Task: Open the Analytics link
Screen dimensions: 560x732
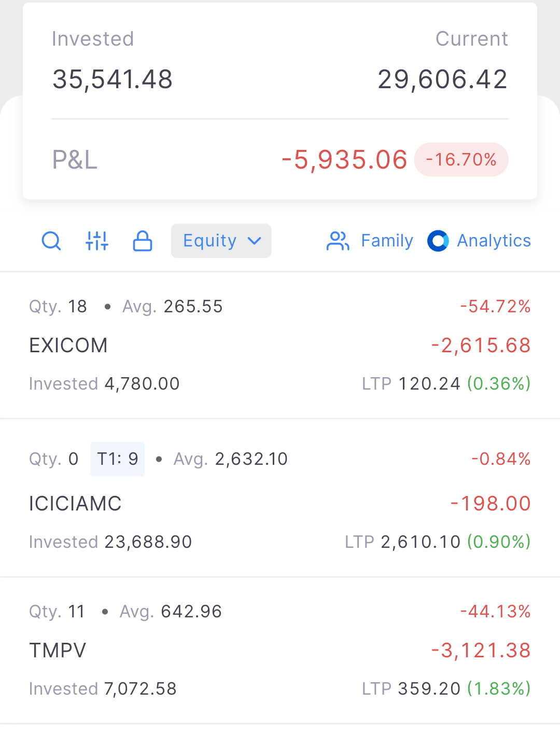Action: pyautogui.click(x=494, y=241)
